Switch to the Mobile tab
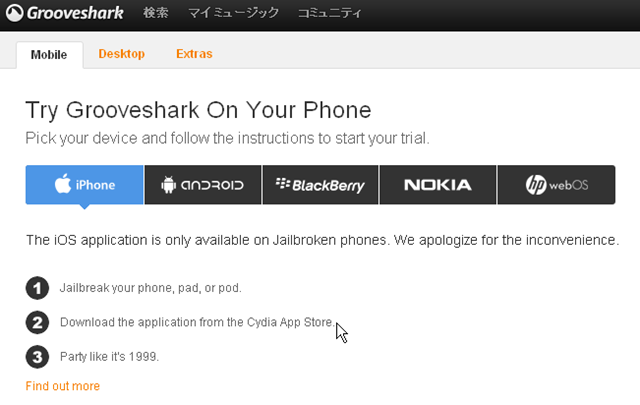Image resolution: width=640 pixels, height=405 pixels. click(49, 54)
